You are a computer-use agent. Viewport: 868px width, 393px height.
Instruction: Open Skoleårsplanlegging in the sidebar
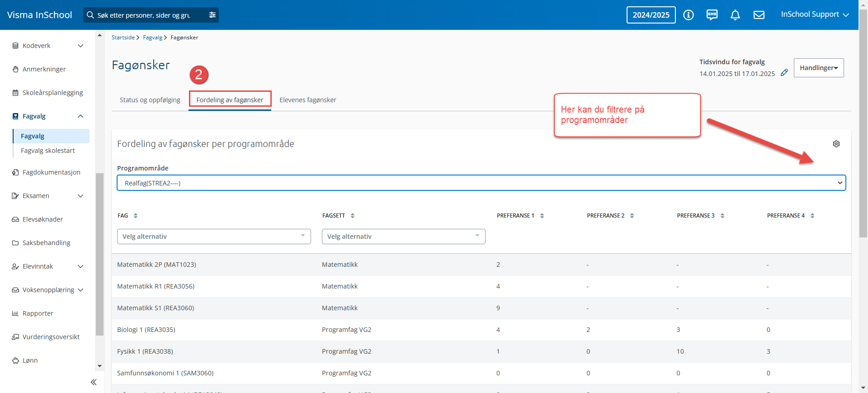53,93
